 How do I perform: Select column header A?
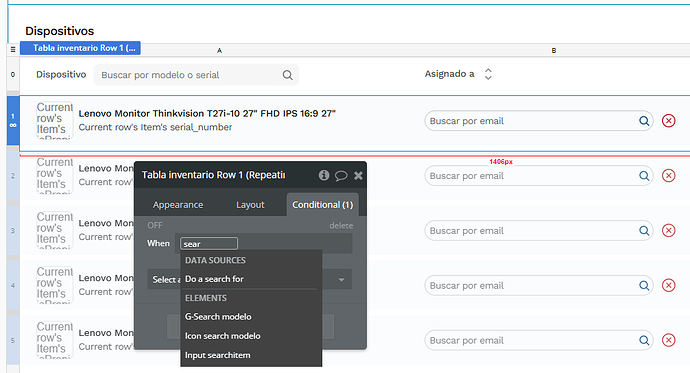point(219,51)
